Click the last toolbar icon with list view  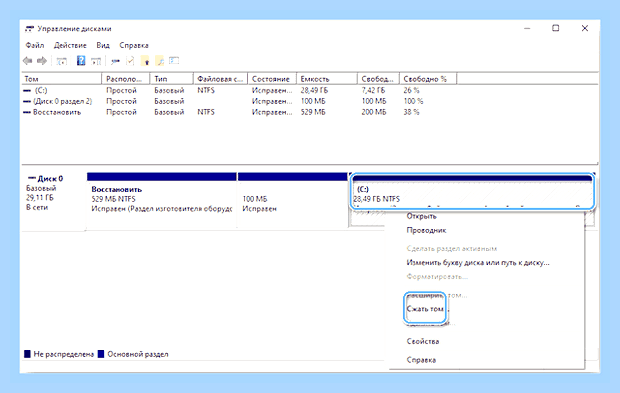[x=174, y=60]
